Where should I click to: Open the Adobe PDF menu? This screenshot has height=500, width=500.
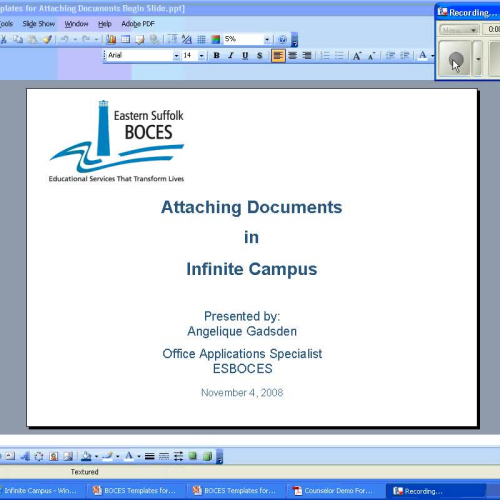click(138, 24)
